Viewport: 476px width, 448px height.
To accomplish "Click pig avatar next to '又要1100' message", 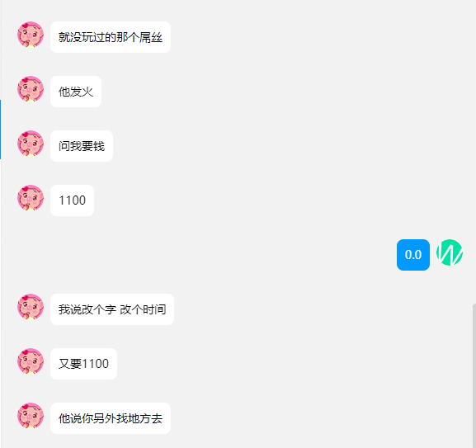I will [x=31, y=361].
